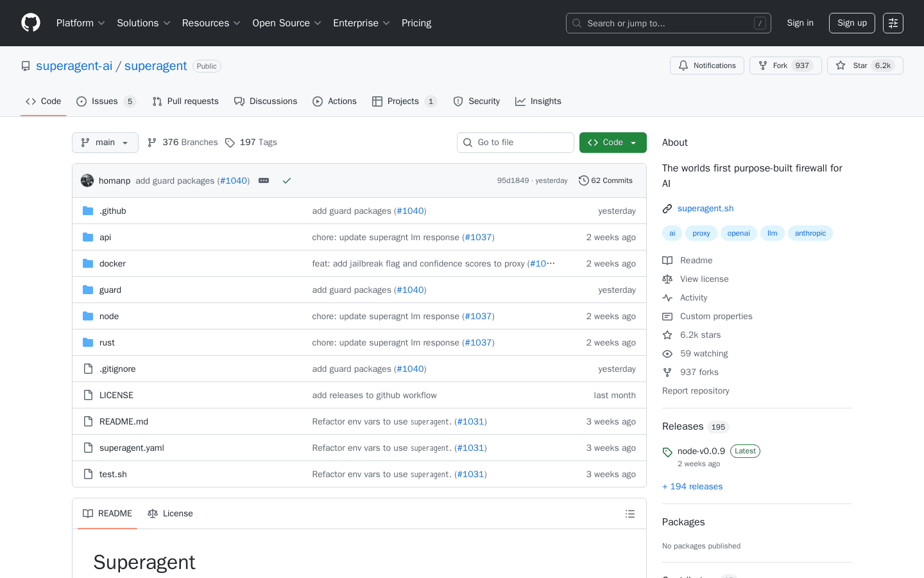Open the LICENSE file

click(116, 395)
